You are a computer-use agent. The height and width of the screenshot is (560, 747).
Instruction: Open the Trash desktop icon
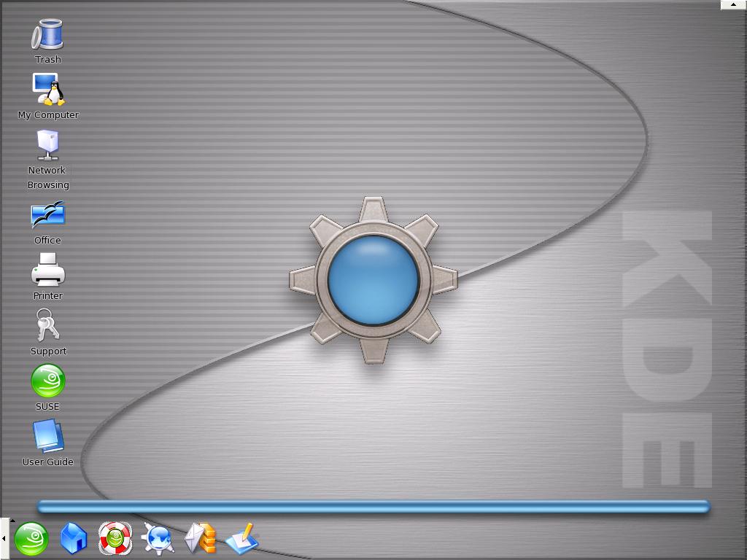pyautogui.click(x=47, y=34)
